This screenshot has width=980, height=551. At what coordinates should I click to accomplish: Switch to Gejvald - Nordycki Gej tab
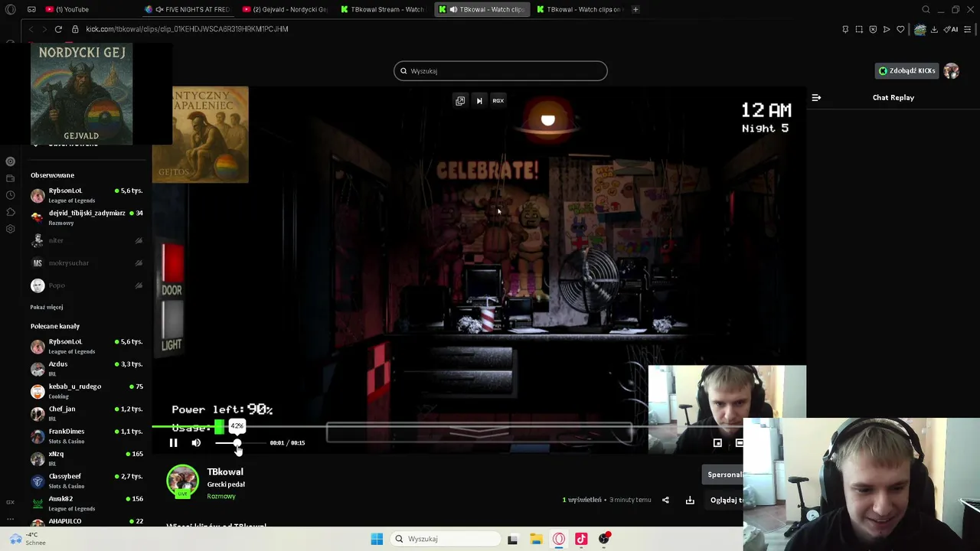coord(285,9)
